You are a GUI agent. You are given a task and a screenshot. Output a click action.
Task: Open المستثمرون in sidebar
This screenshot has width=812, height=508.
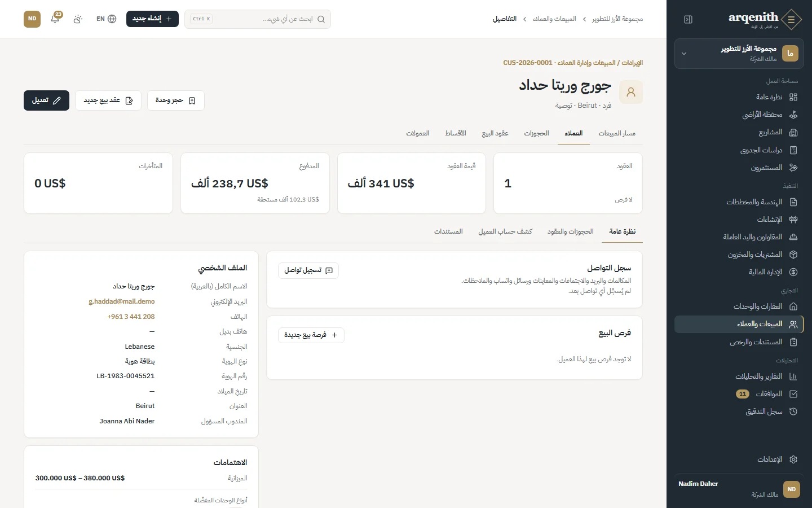(x=739, y=168)
